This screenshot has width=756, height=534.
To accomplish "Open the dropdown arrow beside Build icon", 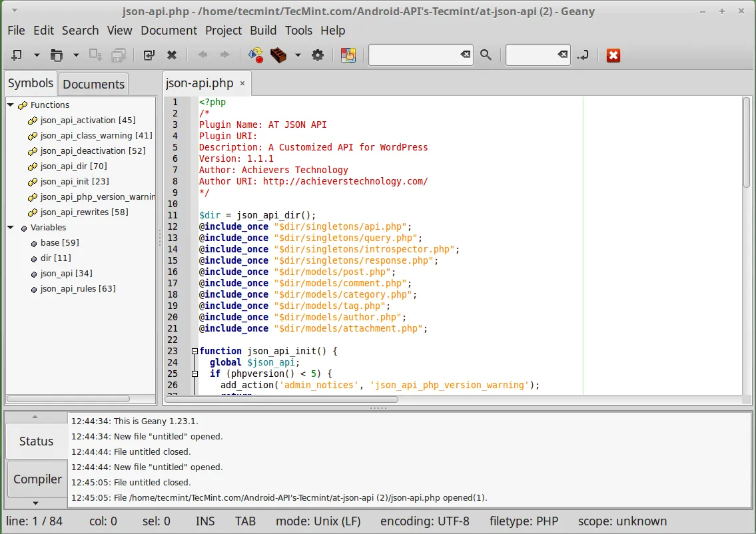I will [298, 55].
